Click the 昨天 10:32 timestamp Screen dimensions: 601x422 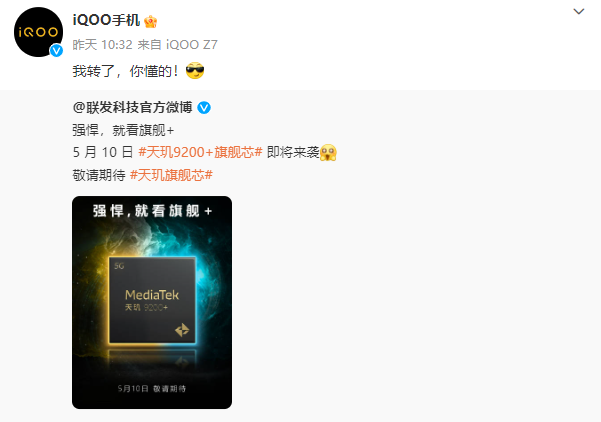click(102, 45)
